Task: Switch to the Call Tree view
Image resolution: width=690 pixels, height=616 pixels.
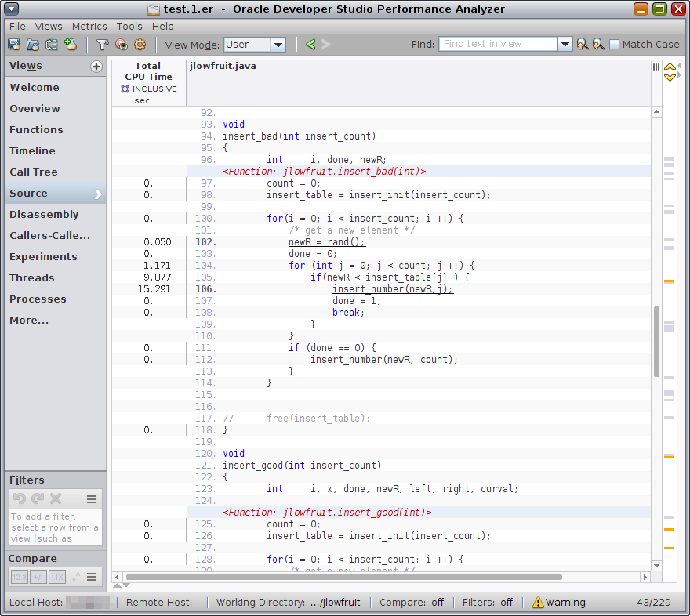Action: (x=34, y=172)
